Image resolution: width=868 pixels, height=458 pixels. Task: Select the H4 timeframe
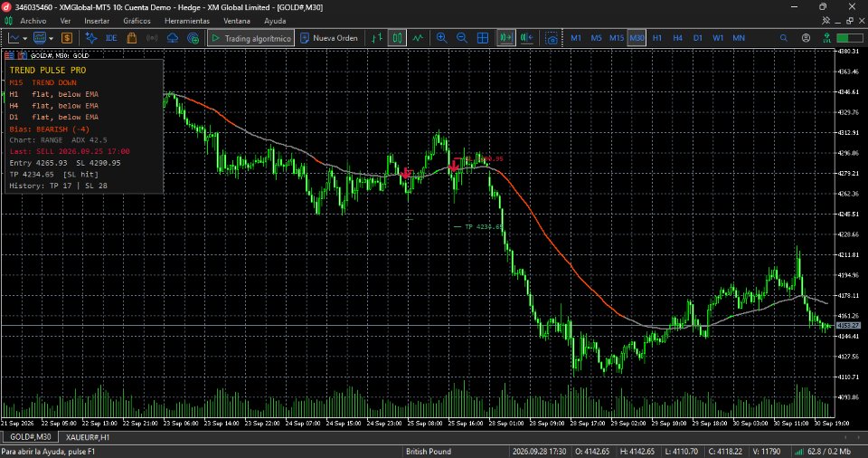677,38
